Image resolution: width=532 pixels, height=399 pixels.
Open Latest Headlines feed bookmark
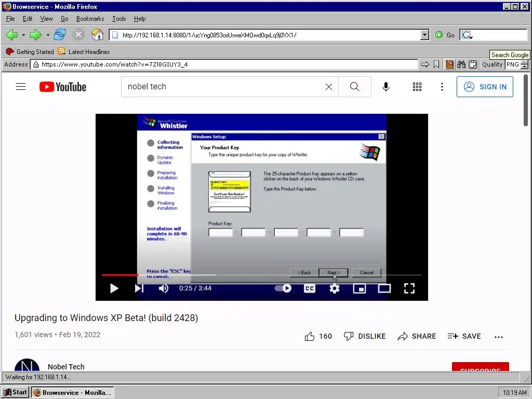pos(84,51)
